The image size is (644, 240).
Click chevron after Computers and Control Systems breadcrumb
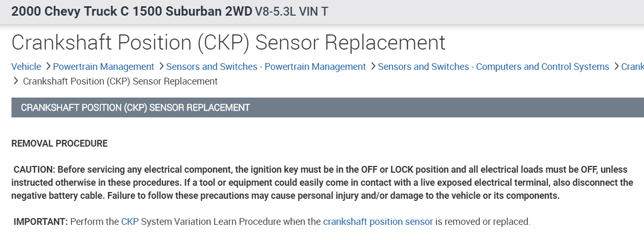pos(616,67)
